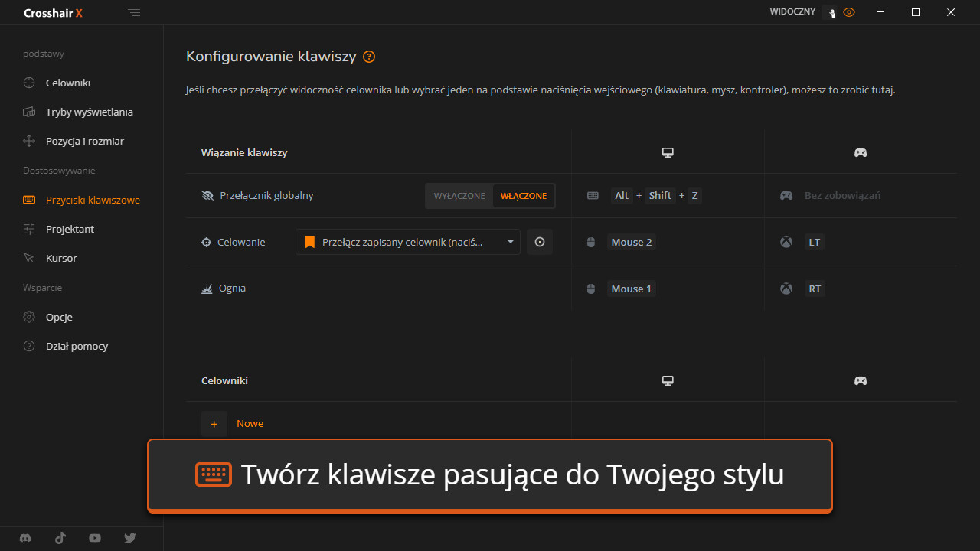Screen dimensions: 980x551
Task: Open the Celowniki sidebar section
Action: 68,83
